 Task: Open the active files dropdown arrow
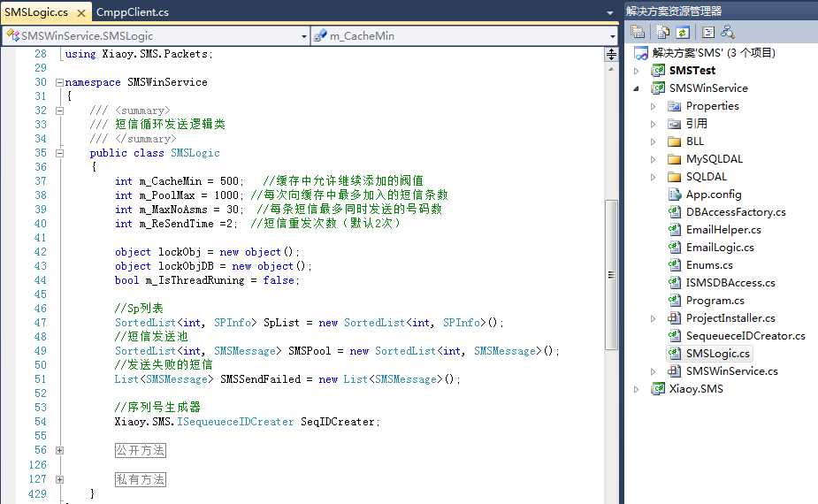point(610,12)
